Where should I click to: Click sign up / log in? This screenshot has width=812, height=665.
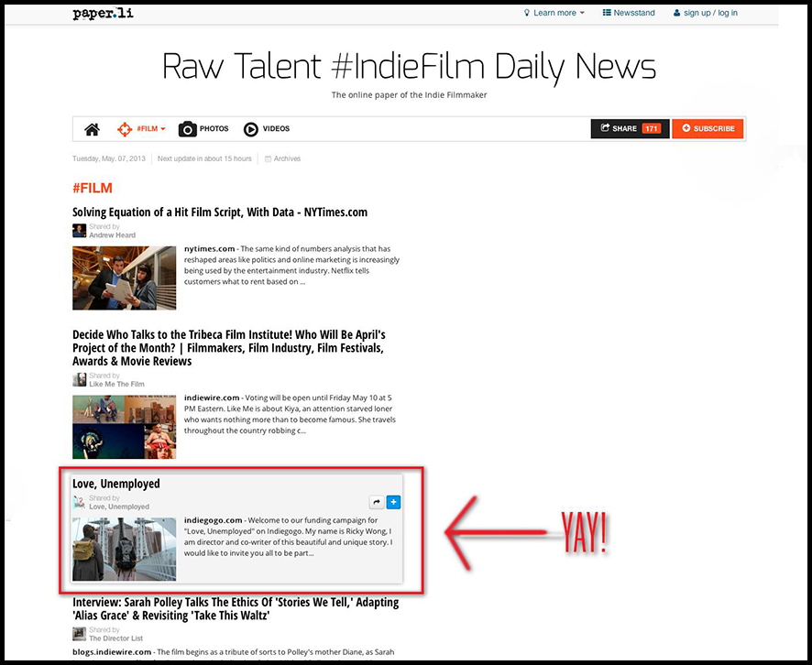[x=706, y=13]
